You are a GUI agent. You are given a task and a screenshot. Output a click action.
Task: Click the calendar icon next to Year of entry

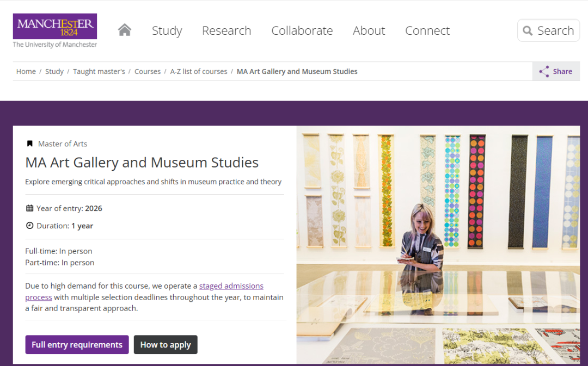[x=30, y=208]
